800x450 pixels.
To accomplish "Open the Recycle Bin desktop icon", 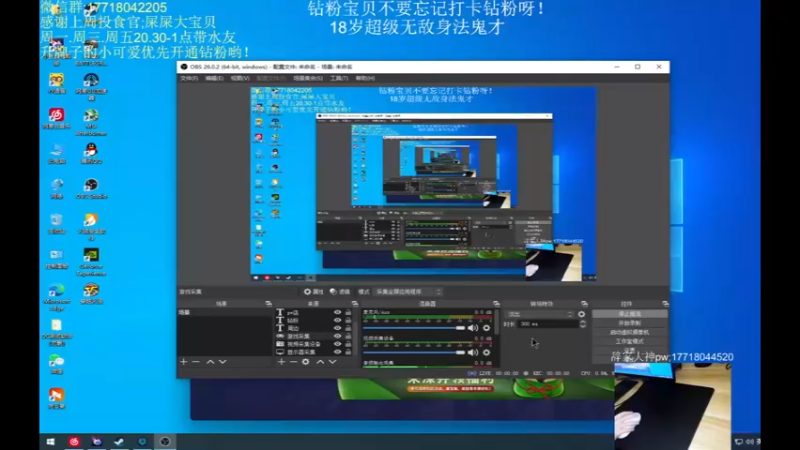I will [x=57, y=223].
